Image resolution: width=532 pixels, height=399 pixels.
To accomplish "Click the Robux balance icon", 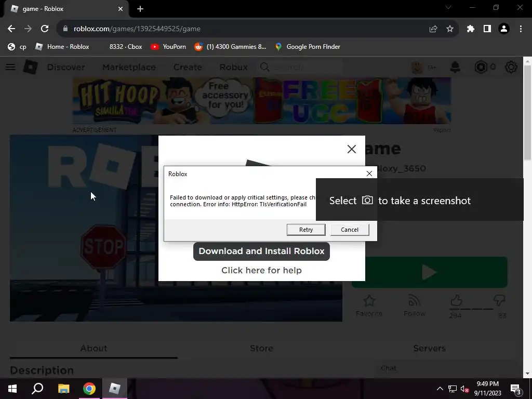I will point(481,67).
